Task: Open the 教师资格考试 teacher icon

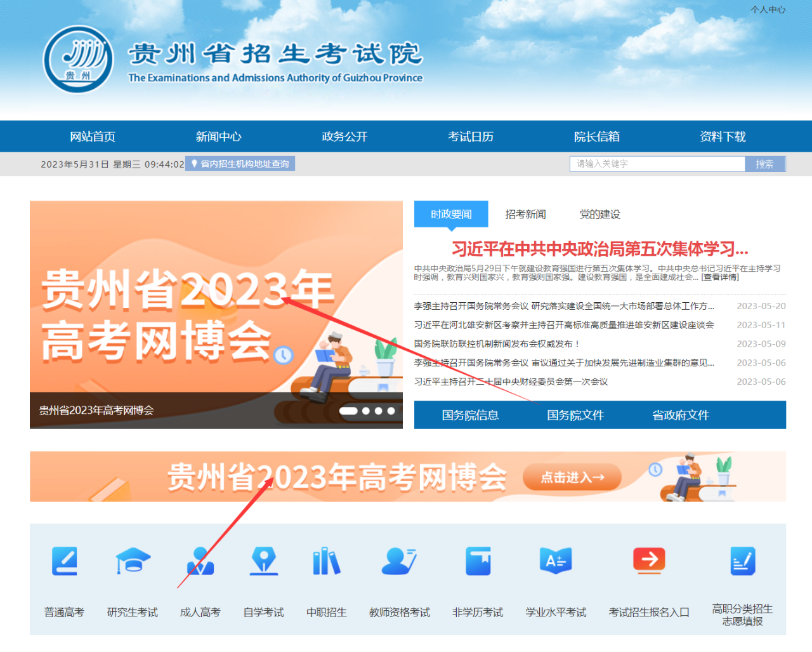Action: pos(399,561)
